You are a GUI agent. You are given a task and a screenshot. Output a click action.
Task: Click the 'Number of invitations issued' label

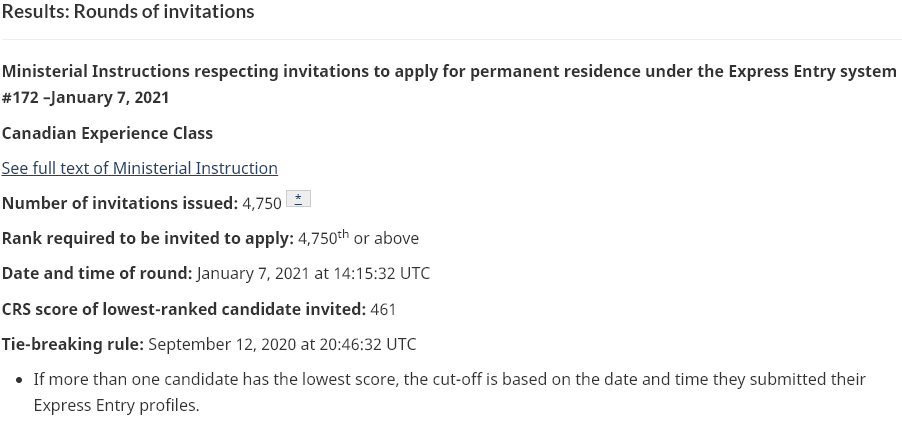[x=120, y=203]
